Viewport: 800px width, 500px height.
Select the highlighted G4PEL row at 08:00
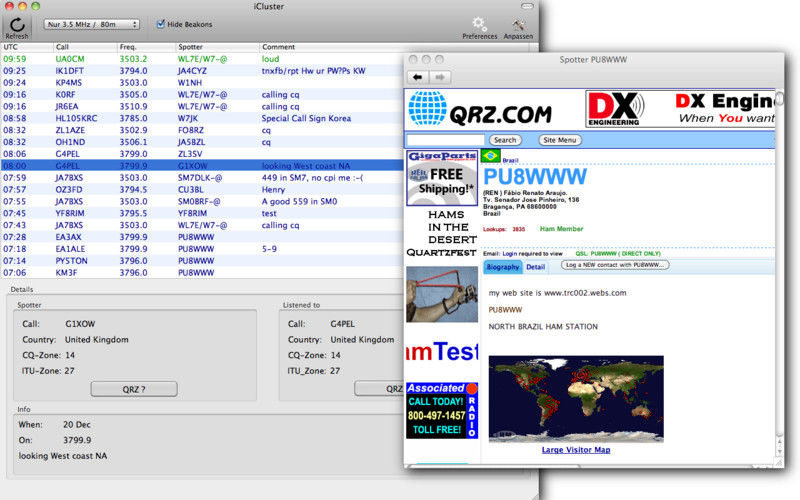click(203, 166)
